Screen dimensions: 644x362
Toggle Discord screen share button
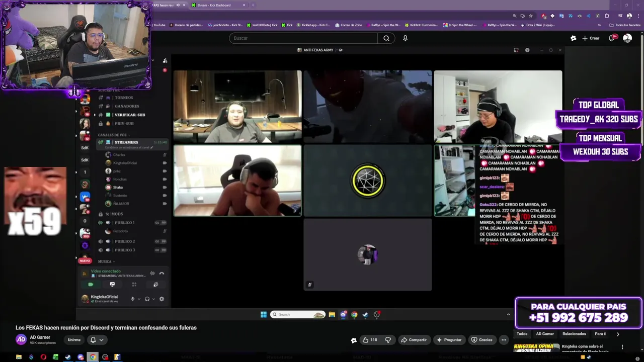tap(112, 285)
